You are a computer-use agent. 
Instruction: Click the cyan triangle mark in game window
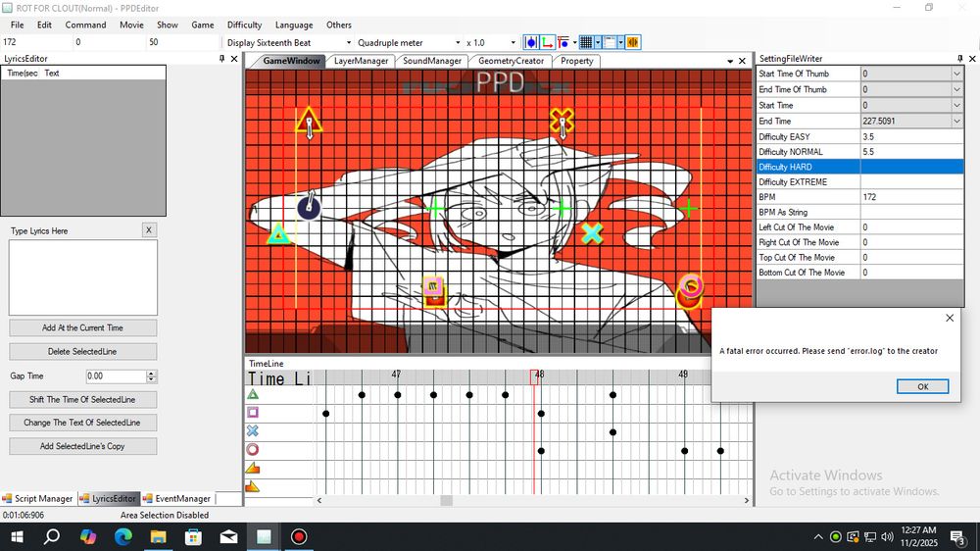coord(278,234)
